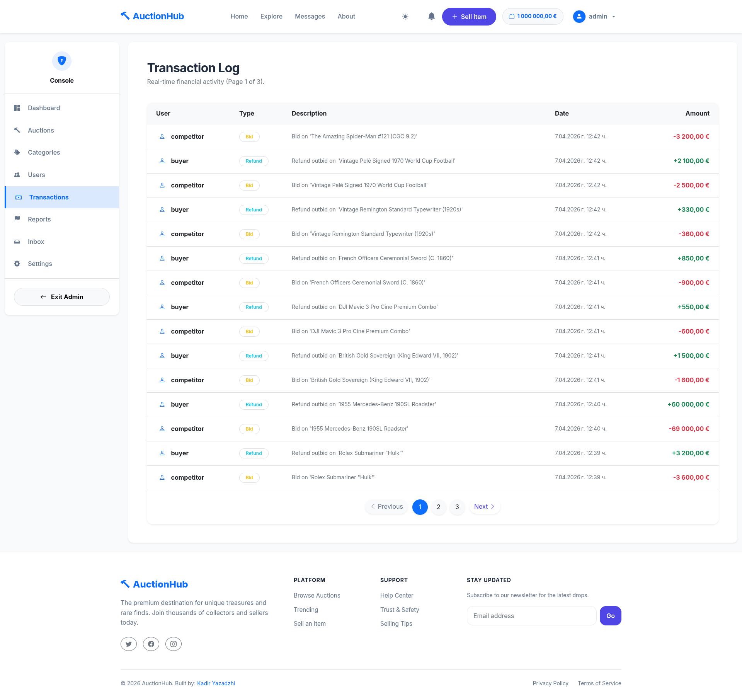Click the Sell Item button

(469, 17)
